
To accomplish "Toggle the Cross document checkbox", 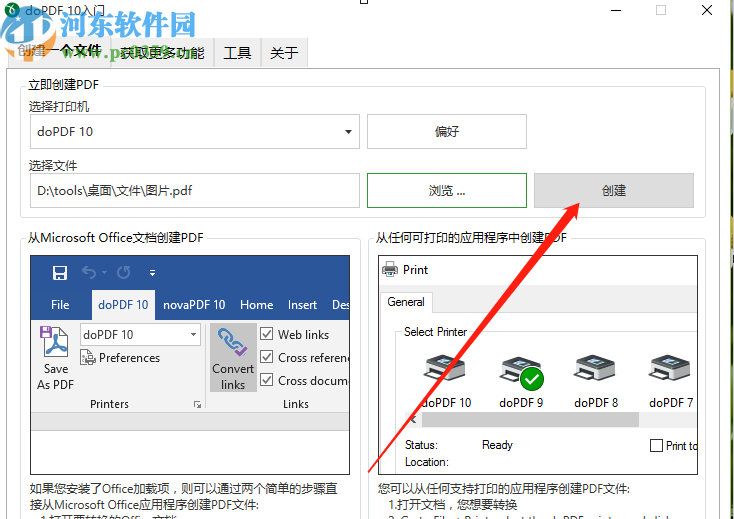I will pos(267,380).
